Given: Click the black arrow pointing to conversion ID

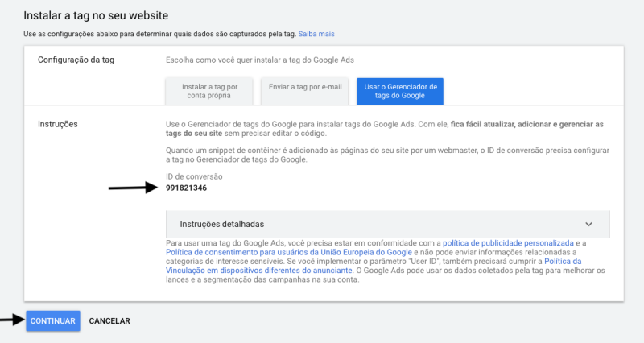Looking at the screenshot, I should pos(132,188).
